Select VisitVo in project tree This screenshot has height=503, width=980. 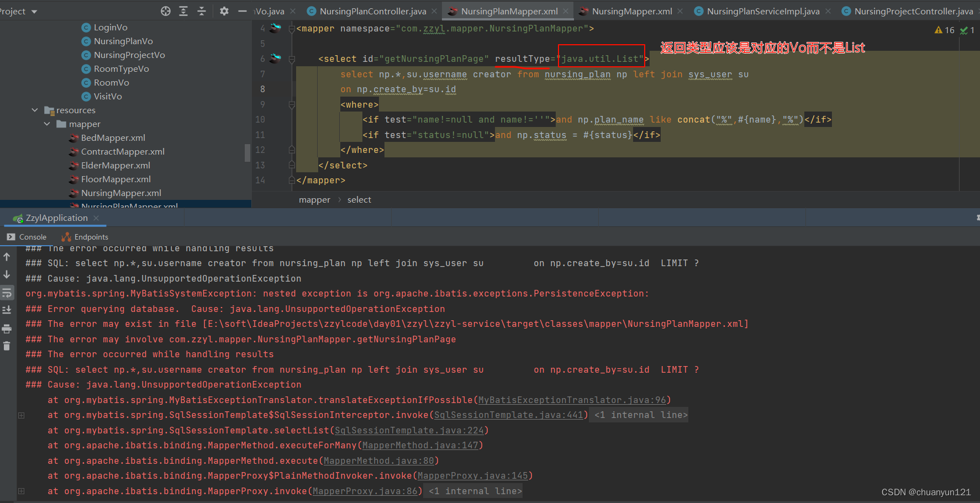107,96
